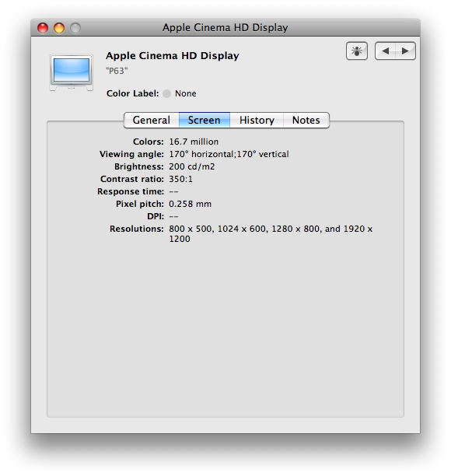Click the spider icon button
Screen dimensions: 451x476
(357, 51)
